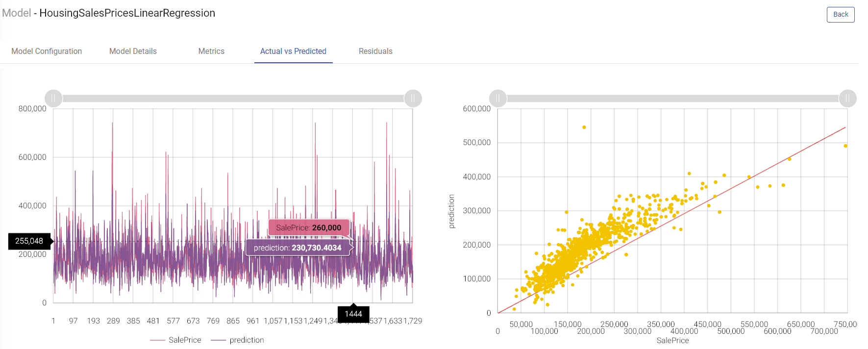View the Metrics tab
868x349 pixels.
[211, 51]
